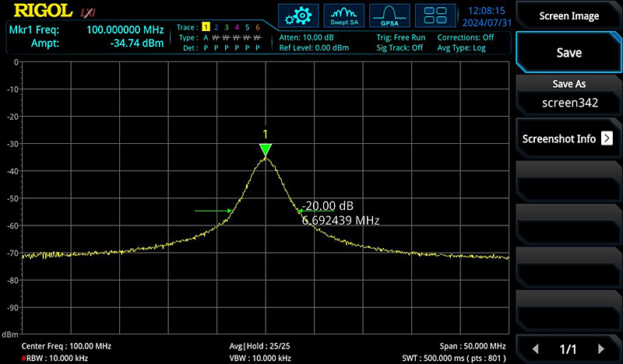Select trace 2 number
The width and height of the screenshot is (623, 364).
pyautogui.click(x=216, y=27)
